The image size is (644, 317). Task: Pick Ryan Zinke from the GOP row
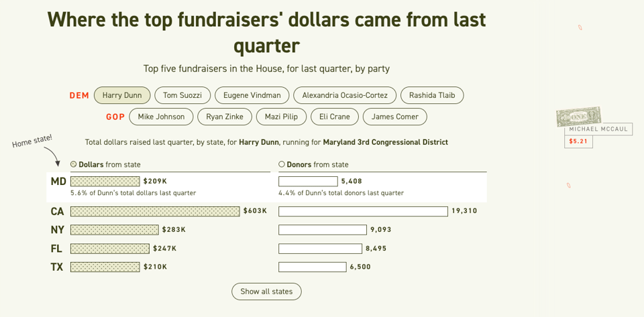225,117
